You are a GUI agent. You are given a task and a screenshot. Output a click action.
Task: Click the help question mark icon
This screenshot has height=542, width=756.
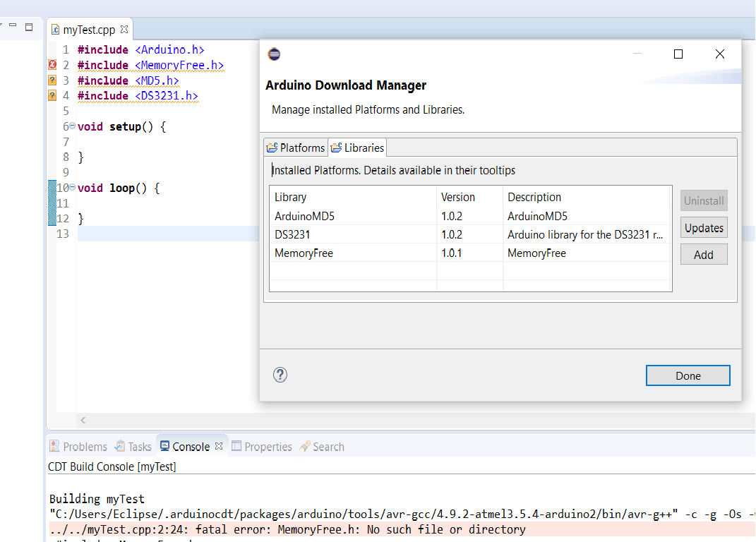click(x=280, y=375)
